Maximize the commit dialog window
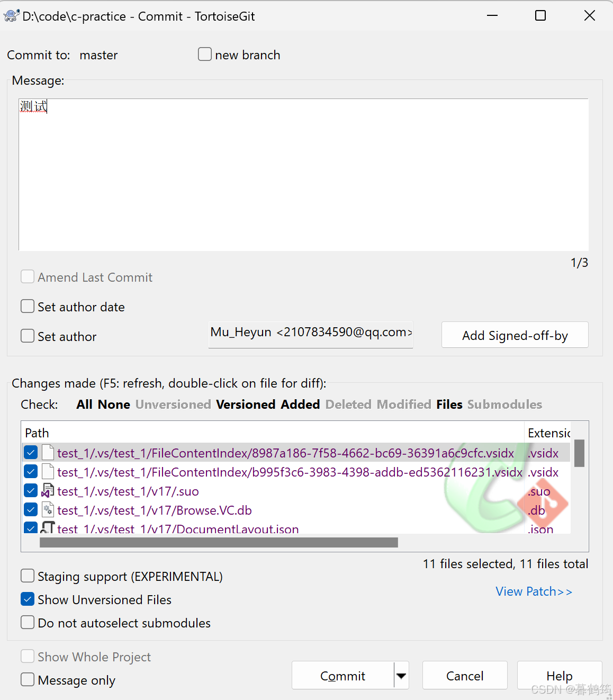613x700 pixels. pos(540,15)
